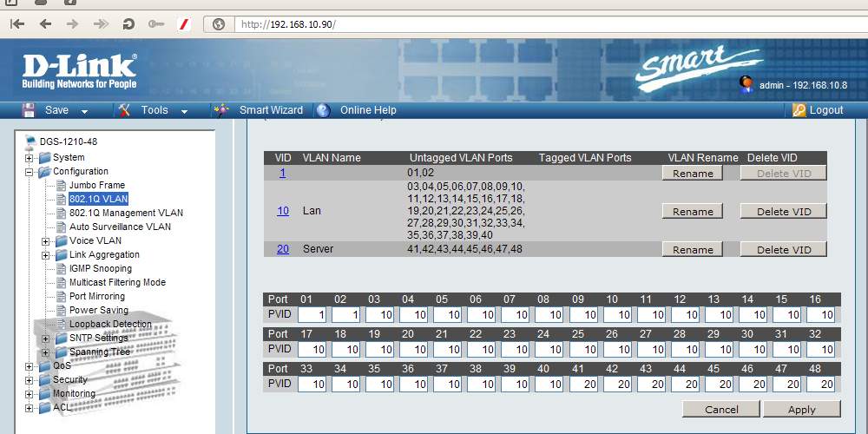Viewport: 868px width, 434px height.
Task: Open Smart Wizard menu item
Action: click(x=271, y=110)
